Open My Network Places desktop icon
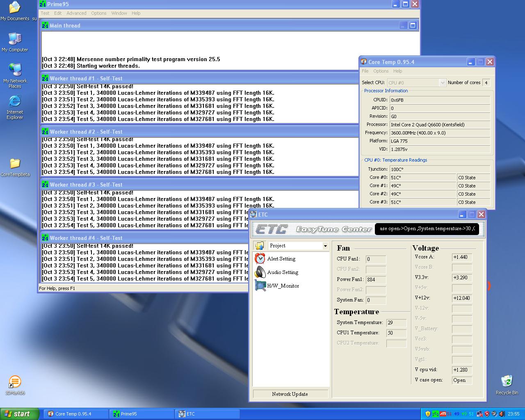 click(x=15, y=75)
